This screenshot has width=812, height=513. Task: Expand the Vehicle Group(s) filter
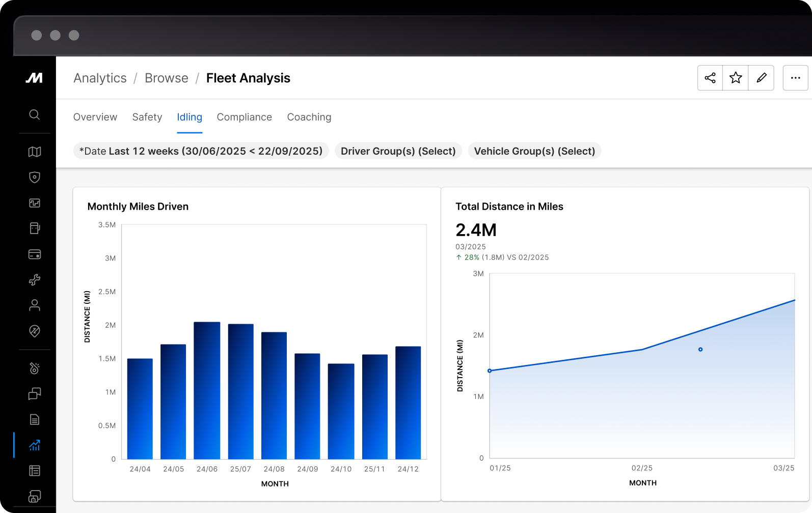click(x=534, y=151)
